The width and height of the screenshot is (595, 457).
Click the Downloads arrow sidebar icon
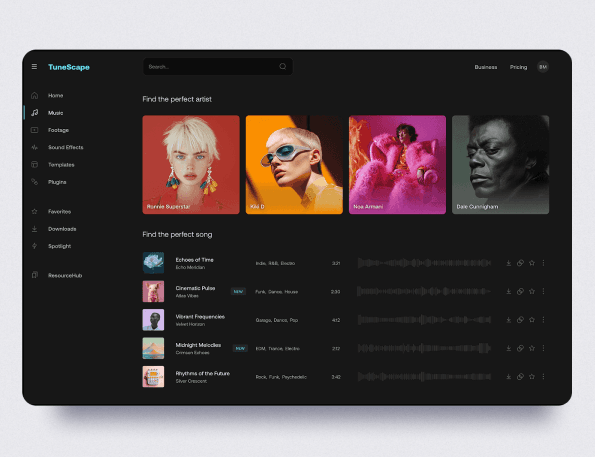pos(35,229)
